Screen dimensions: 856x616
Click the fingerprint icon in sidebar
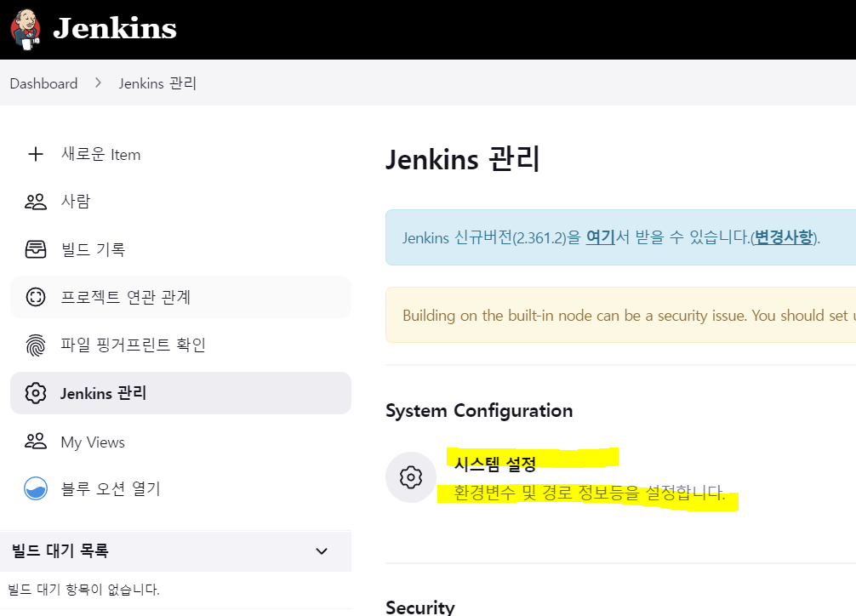tap(36, 345)
